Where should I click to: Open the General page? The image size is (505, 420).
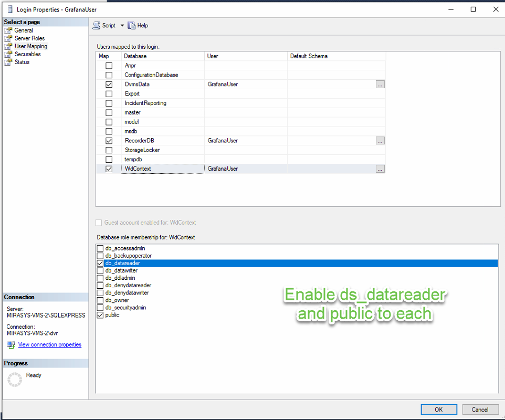coord(24,30)
